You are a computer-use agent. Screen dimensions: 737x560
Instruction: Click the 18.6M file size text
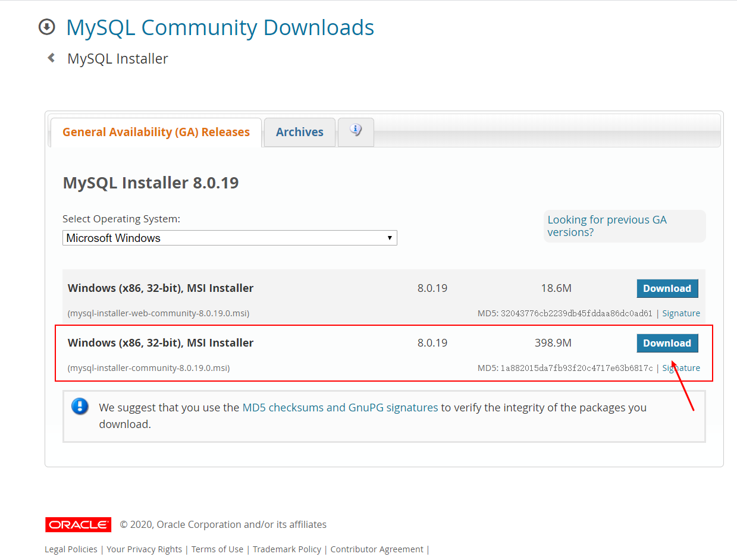(x=556, y=288)
